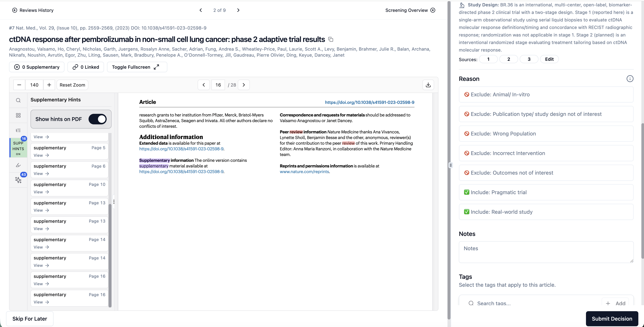Viewport: 644px width, 327px height.
Task: Click hints panel resize handle dots
Action: [114, 202]
